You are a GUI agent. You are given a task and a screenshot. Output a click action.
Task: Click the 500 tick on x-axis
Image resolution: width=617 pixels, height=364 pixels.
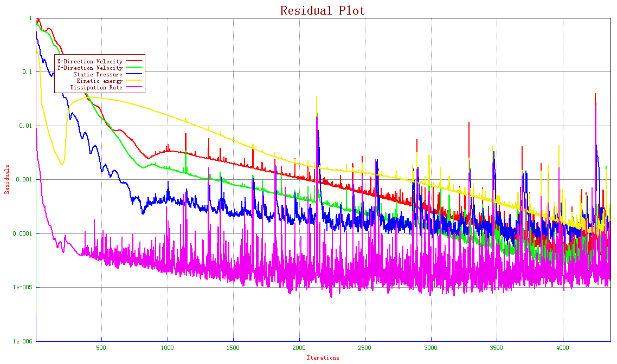(101, 347)
